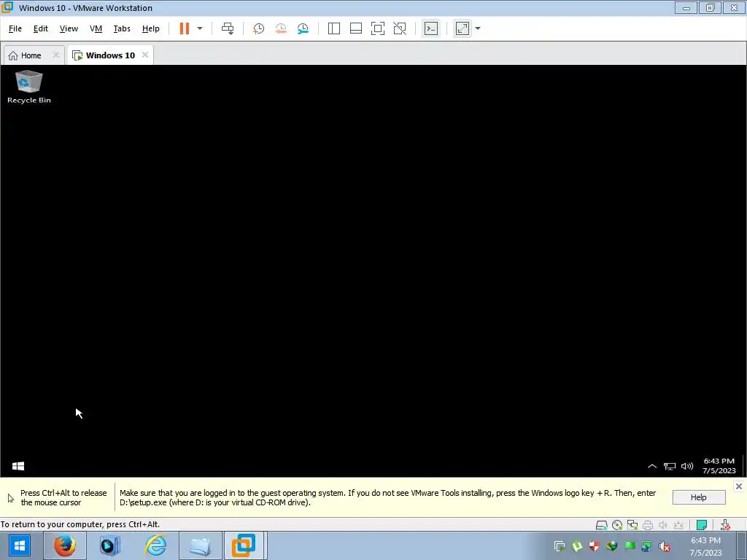Open the host clock showing 7/5/2023

click(x=705, y=546)
